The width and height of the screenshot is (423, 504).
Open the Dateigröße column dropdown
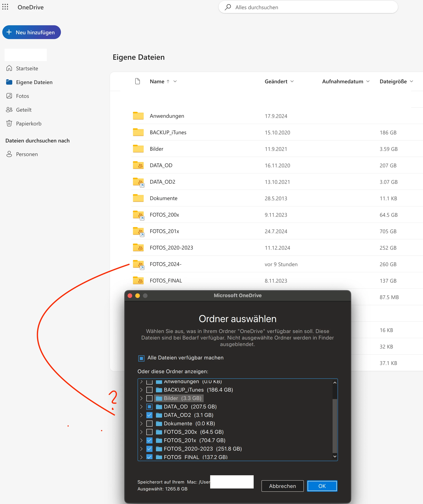(x=412, y=81)
